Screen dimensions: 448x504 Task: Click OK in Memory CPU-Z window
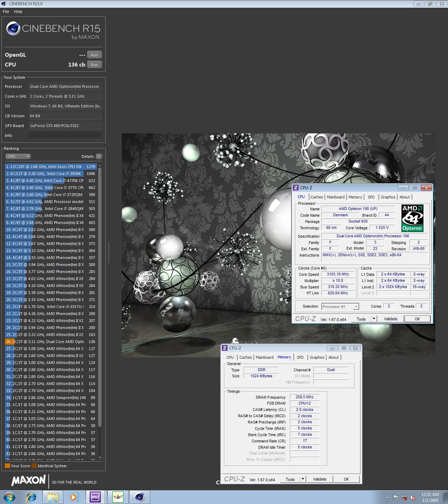tap(346, 479)
